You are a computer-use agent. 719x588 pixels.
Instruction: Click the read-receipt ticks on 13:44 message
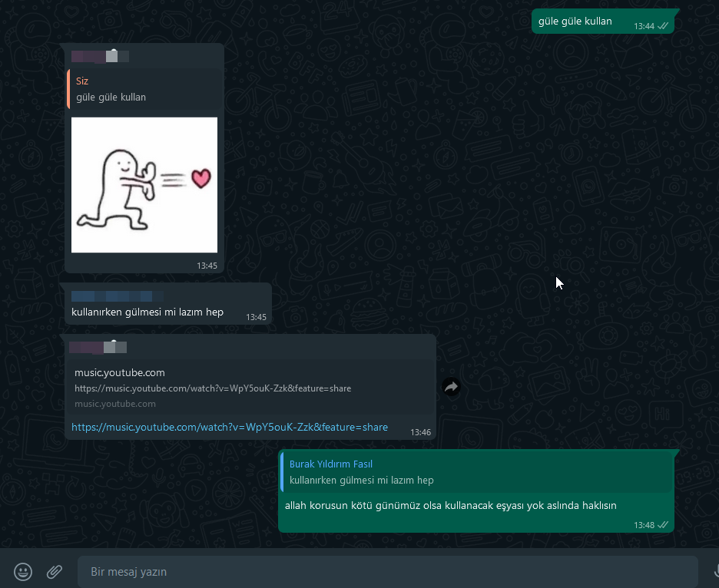663,26
